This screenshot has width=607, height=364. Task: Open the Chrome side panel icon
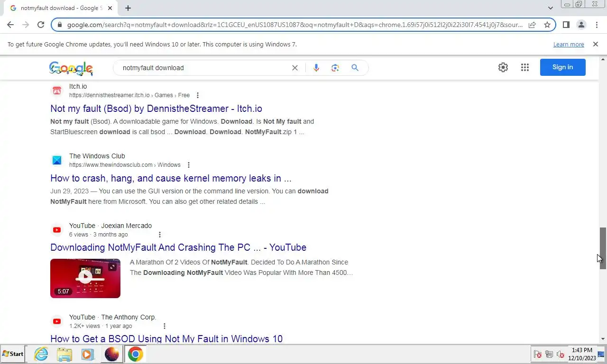566,25
